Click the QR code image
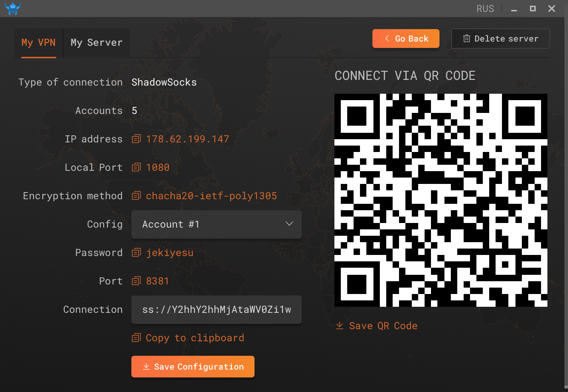This screenshot has height=392, width=568. click(441, 200)
